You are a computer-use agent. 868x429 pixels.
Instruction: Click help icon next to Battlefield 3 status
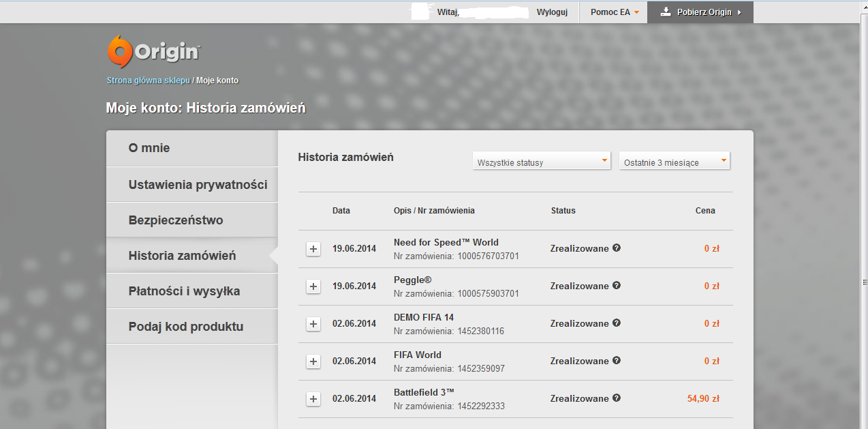(x=617, y=398)
